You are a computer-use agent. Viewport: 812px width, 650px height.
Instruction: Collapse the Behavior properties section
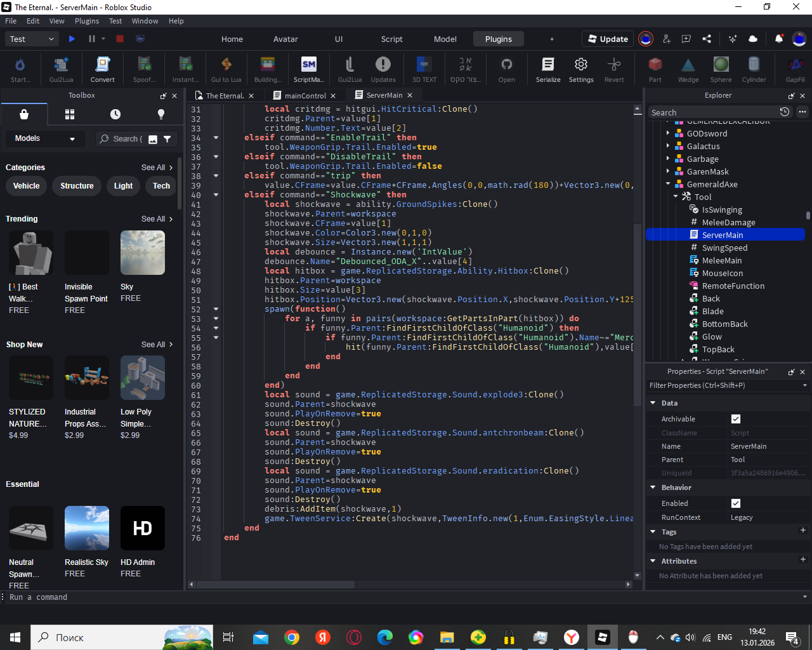click(653, 487)
